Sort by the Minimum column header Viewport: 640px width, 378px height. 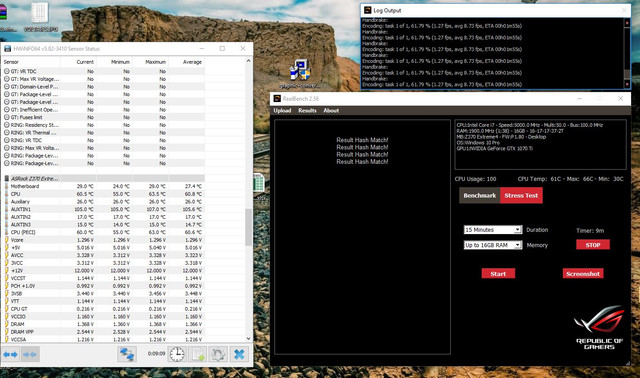coord(114,62)
